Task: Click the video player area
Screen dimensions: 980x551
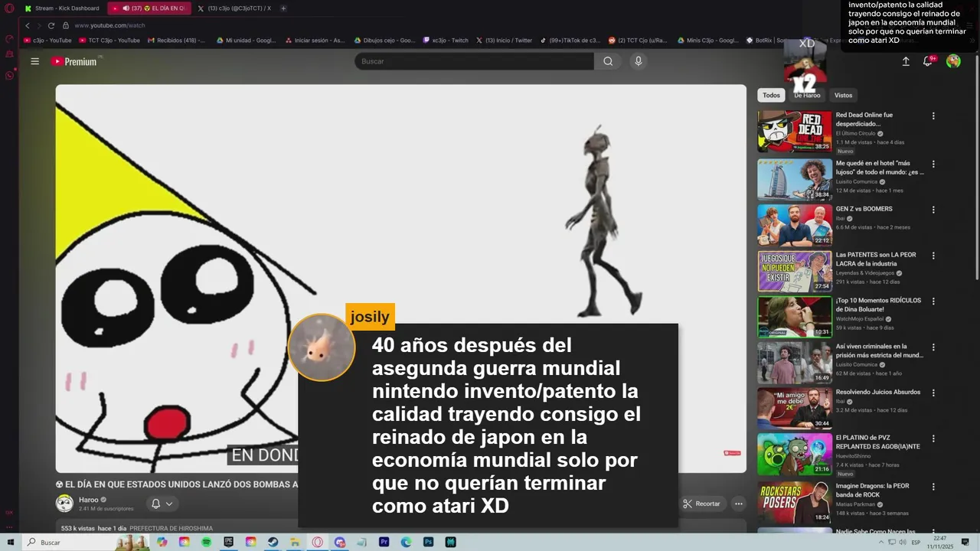Action: (x=400, y=278)
